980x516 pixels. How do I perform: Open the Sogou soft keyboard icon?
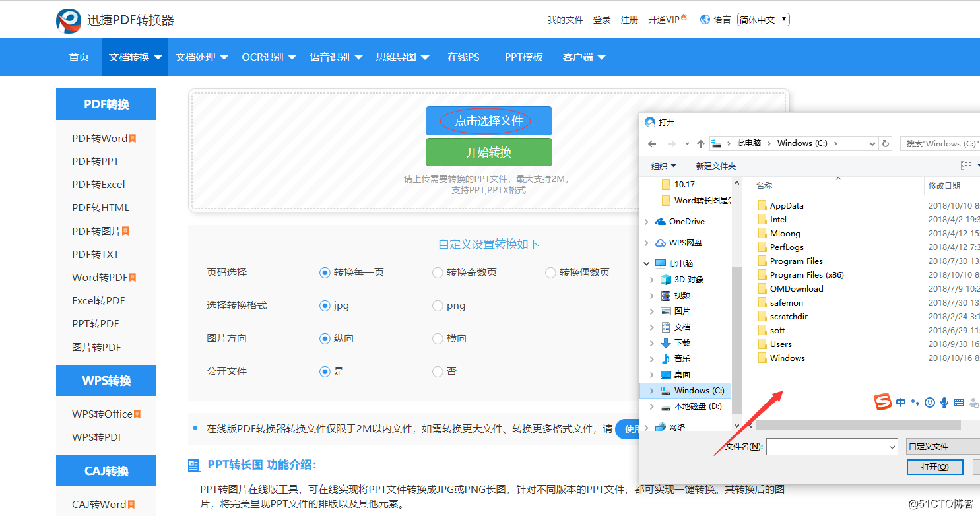point(959,403)
